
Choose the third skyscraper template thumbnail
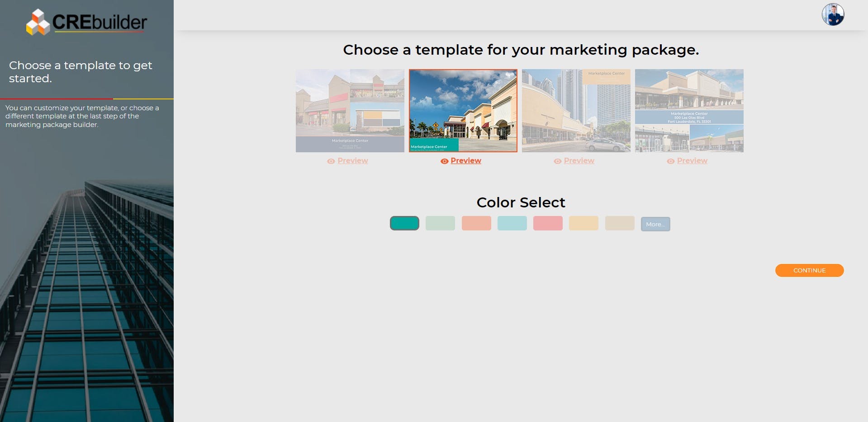click(x=576, y=111)
